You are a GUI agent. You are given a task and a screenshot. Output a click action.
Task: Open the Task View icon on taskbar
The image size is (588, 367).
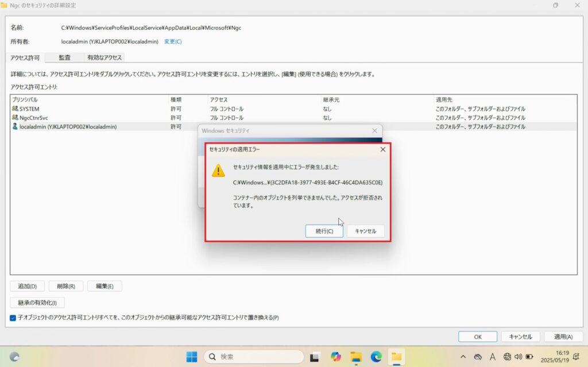tap(314, 357)
